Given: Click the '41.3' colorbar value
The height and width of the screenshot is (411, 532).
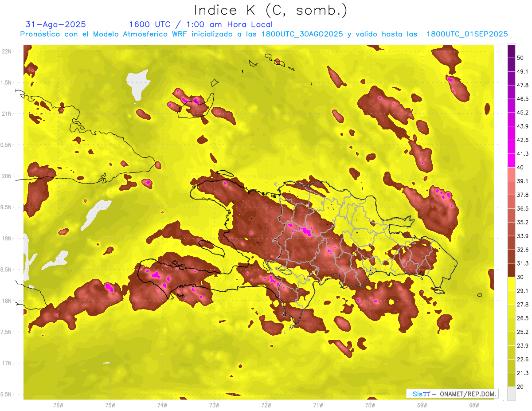Looking at the screenshot, I should coord(522,154).
